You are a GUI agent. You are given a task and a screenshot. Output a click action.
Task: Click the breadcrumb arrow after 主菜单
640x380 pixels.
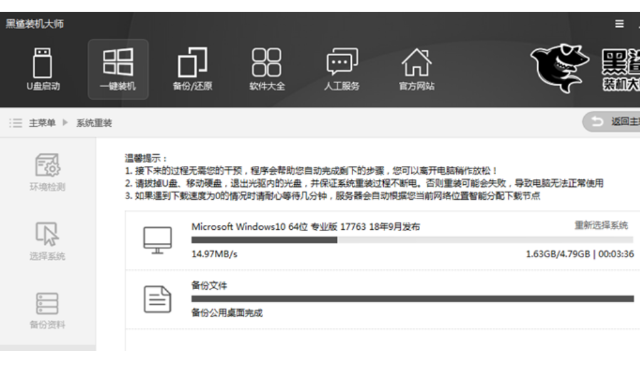click(65, 122)
